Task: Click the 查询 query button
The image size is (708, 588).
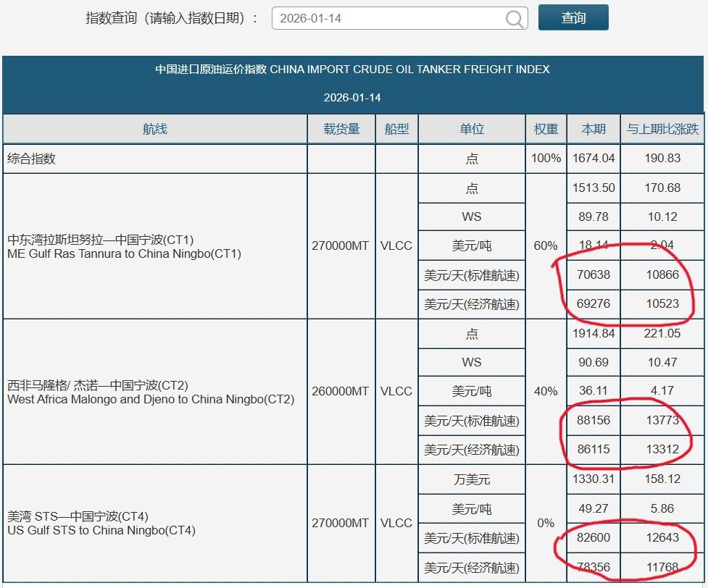Action: 572,18
